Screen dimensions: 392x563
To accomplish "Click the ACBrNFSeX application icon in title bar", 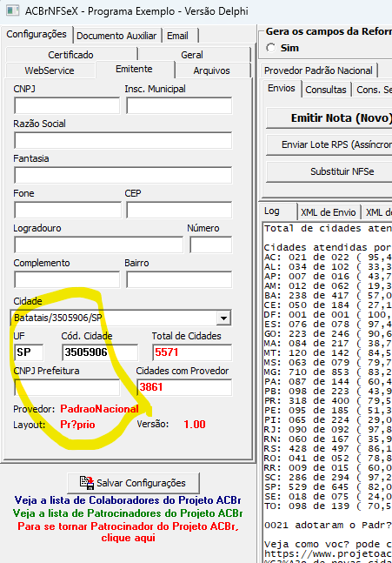I will tap(12, 10).
